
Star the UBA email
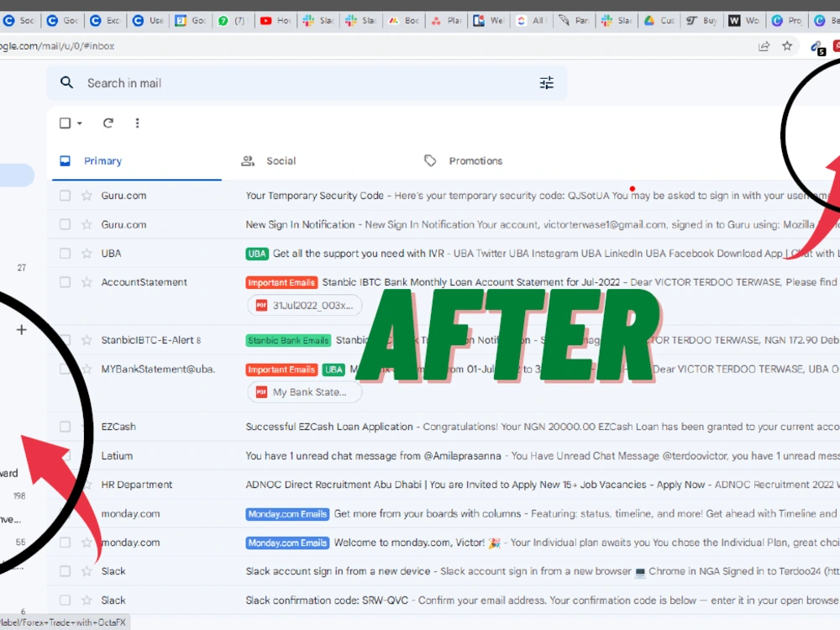point(87,254)
